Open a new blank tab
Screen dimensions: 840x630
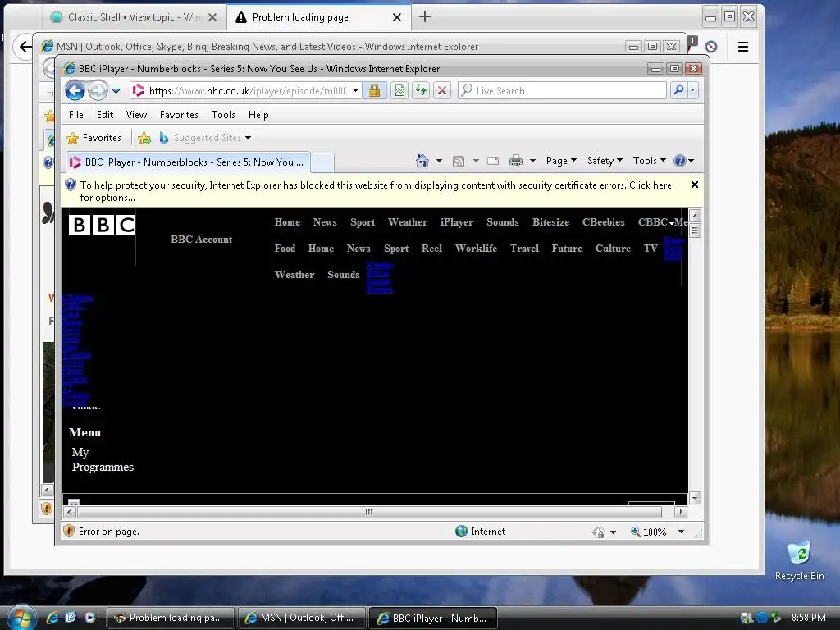click(322, 162)
